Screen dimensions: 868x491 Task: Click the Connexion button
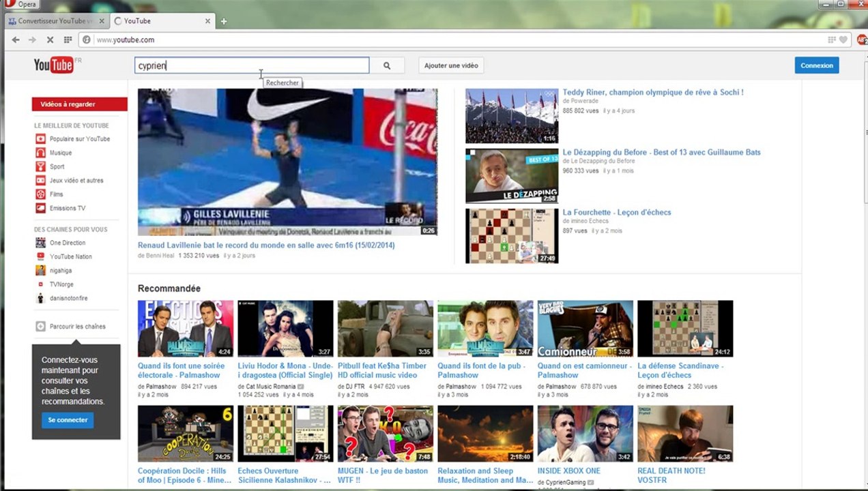[817, 65]
